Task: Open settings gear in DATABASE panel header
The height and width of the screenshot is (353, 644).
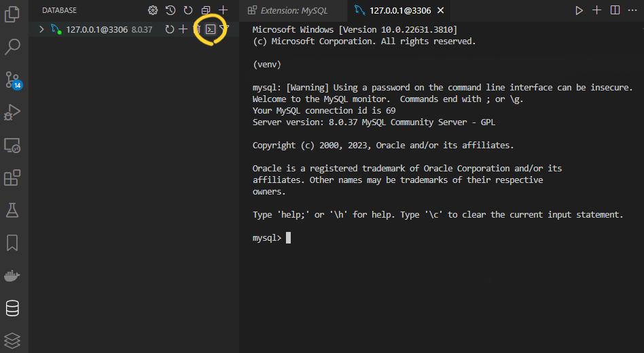Action: (153, 10)
